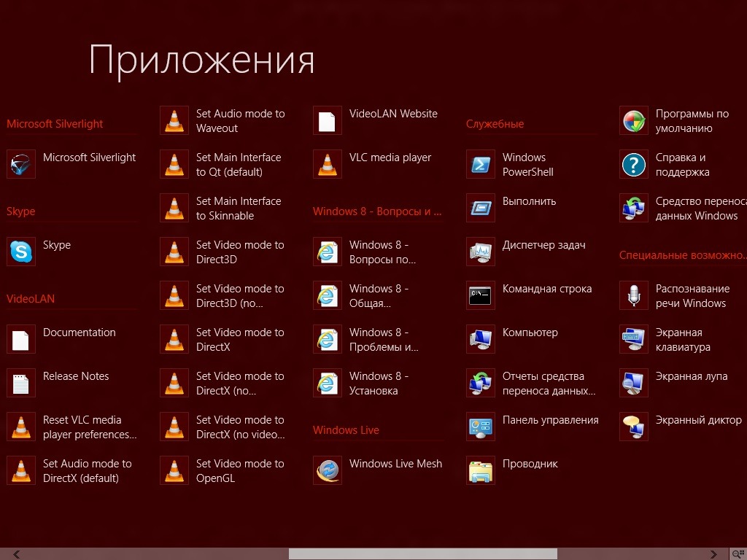Launch Skype from its blue icon

[x=21, y=252]
